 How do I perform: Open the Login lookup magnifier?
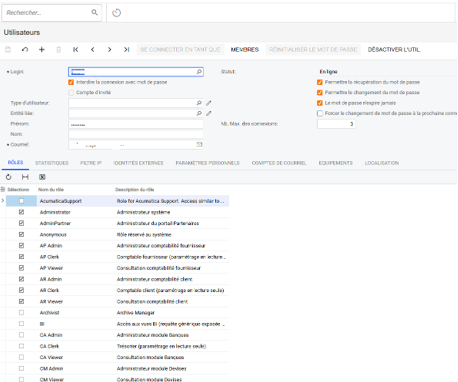[x=199, y=72]
